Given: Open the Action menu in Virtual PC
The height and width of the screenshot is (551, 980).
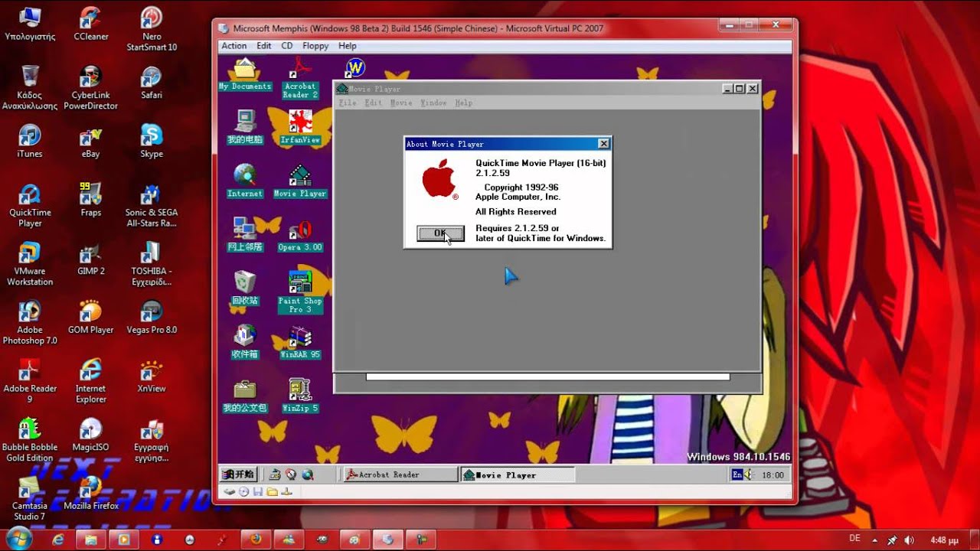Looking at the screenshot, I should [234, 46].
